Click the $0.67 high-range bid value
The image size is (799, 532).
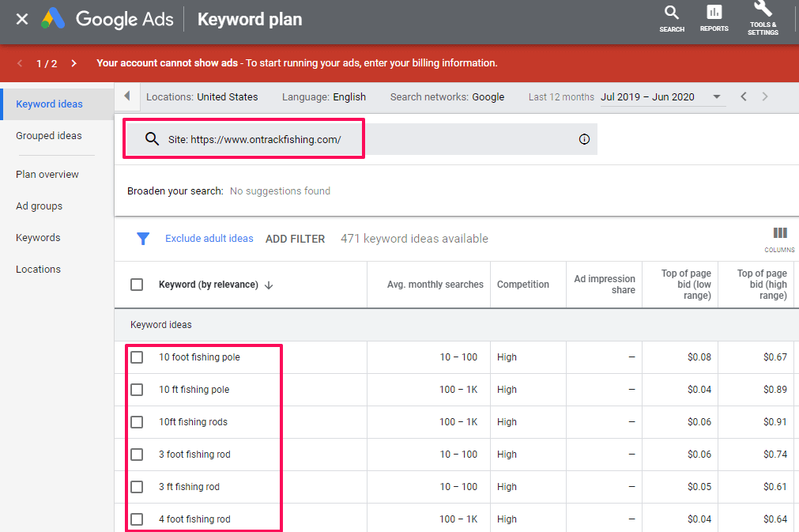tap(775, 357)
